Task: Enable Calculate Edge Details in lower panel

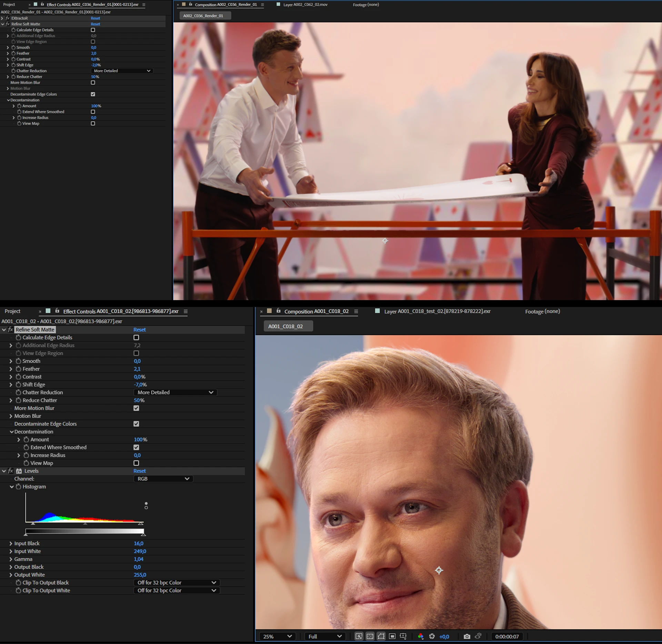Action: pos(136,337)
